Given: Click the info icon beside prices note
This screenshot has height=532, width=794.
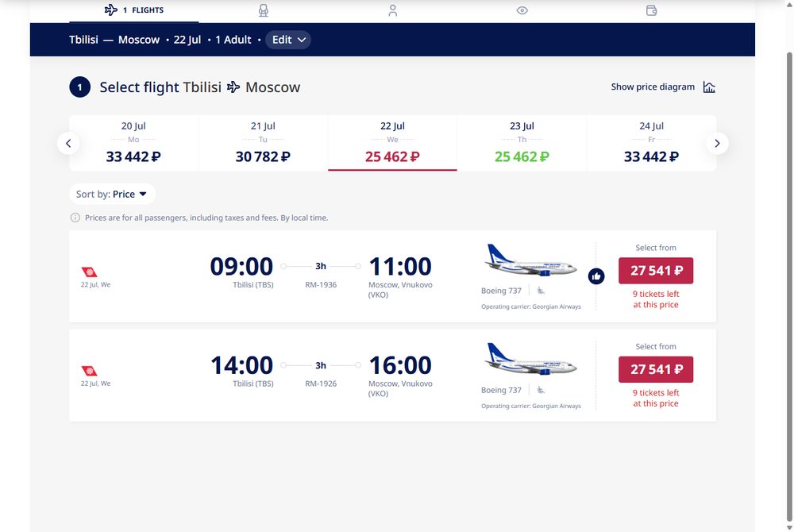Looking at the screenshot, I should 75,218.
